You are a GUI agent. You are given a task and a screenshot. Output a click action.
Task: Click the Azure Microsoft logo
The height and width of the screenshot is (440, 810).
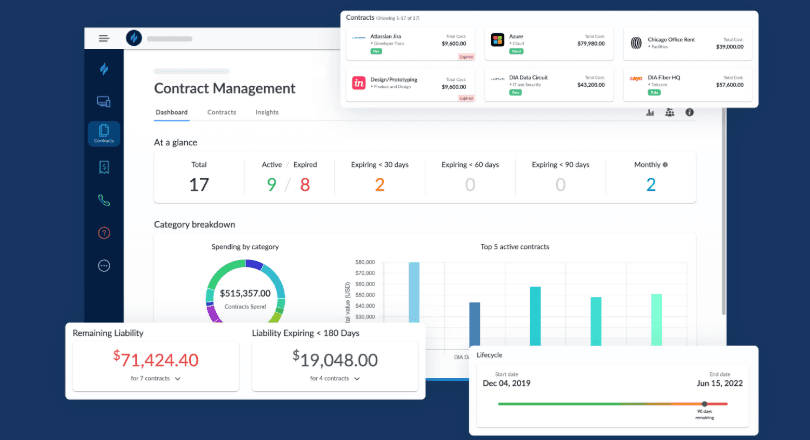[497, 40]
